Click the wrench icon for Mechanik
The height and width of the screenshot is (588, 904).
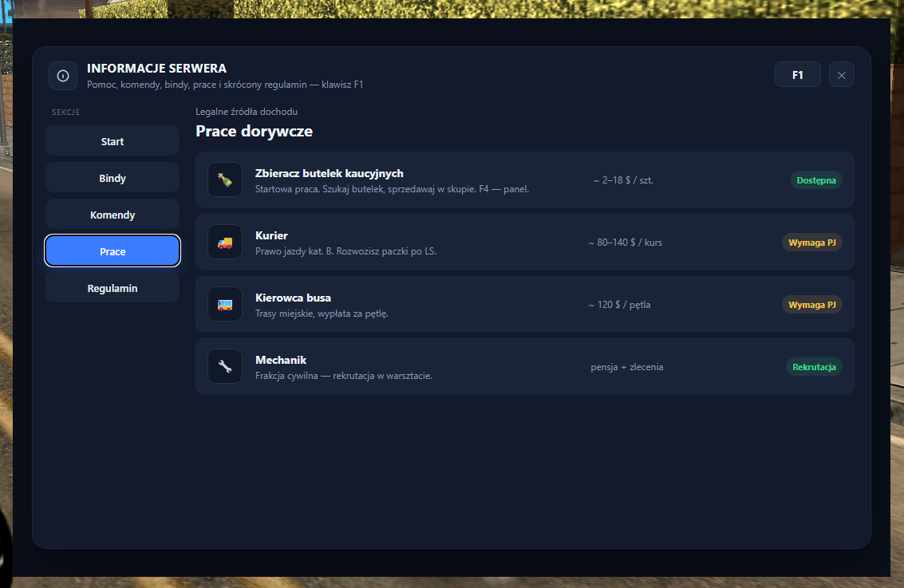tap(225, 367)
